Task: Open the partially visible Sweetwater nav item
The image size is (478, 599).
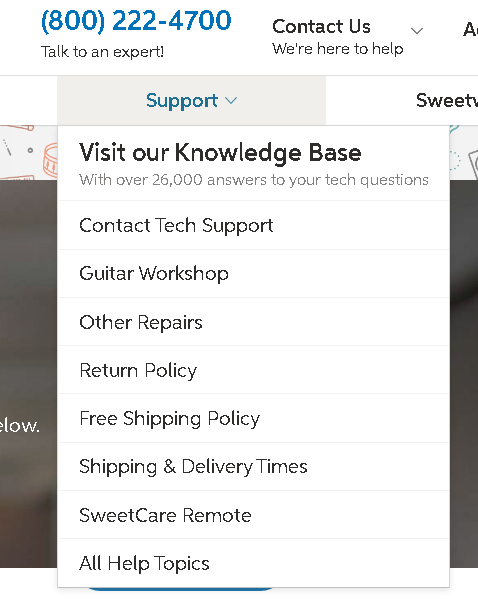Action: click(x=447, y=100)
